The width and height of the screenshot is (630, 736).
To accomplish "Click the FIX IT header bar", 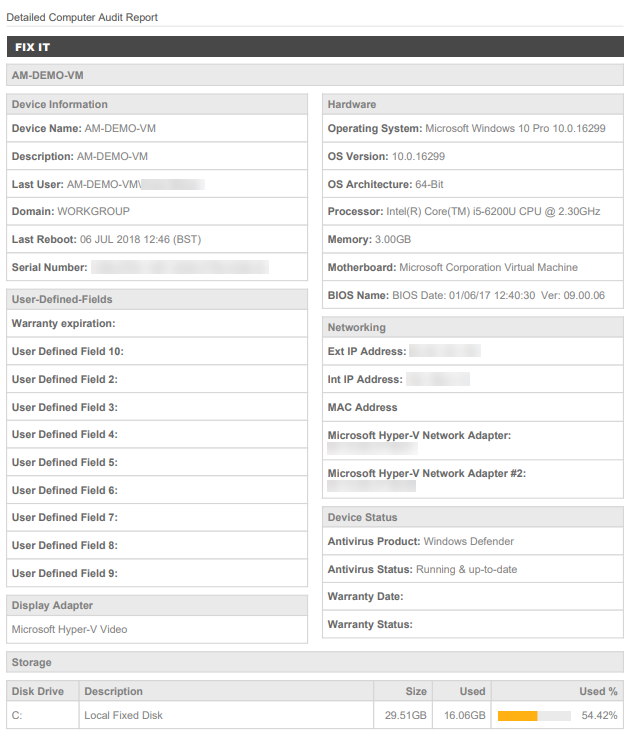I will [x=315, y=47].
